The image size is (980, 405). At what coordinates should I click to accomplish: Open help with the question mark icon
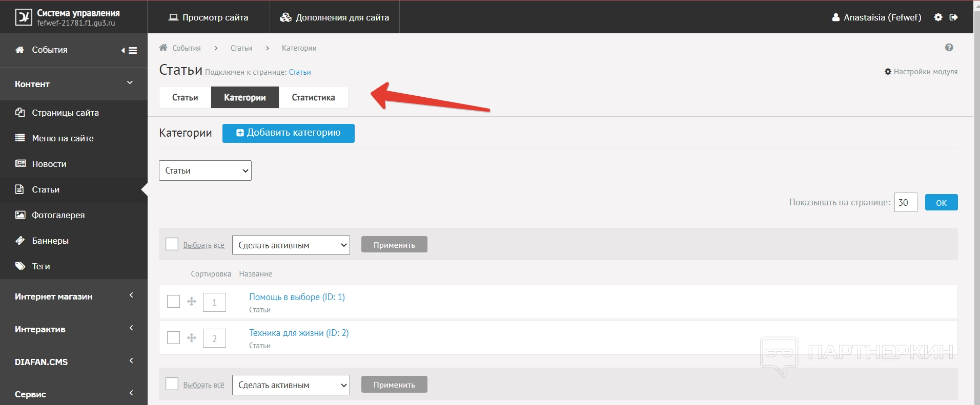tap(949, 48)
